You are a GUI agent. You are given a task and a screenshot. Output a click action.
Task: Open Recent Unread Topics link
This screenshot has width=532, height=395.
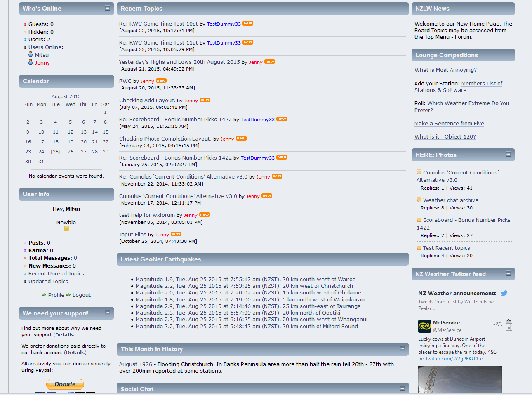click(x=56, y=274)
